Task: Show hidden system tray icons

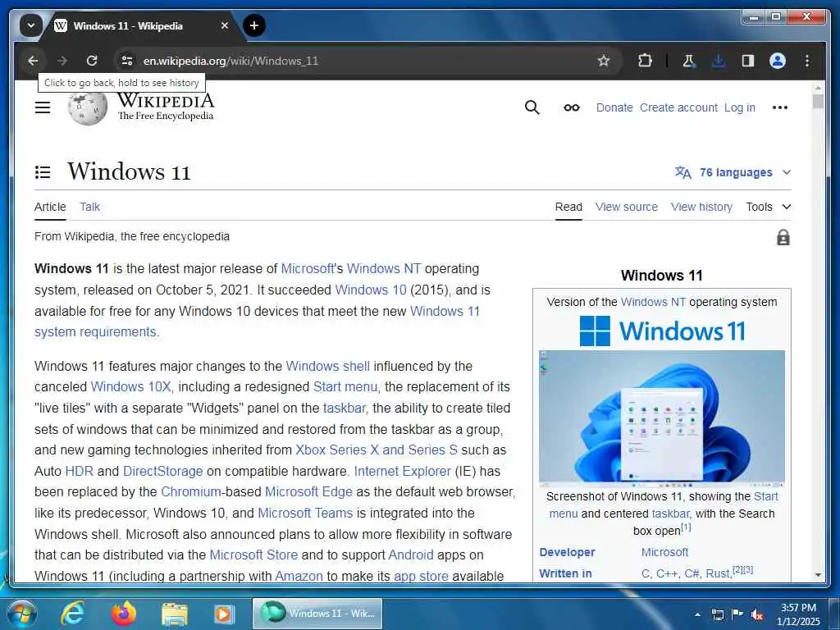Action: tap(697, 614)
